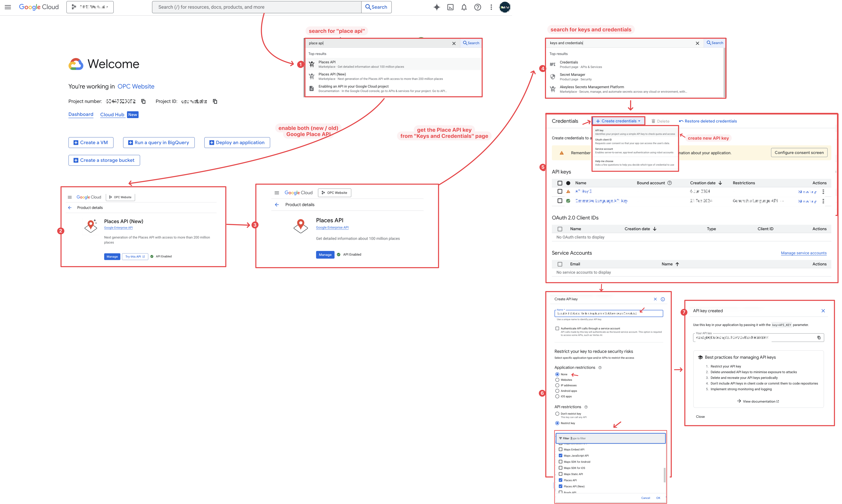
Task: Open the three-dot settings menu
Action: tap(491, 7)
